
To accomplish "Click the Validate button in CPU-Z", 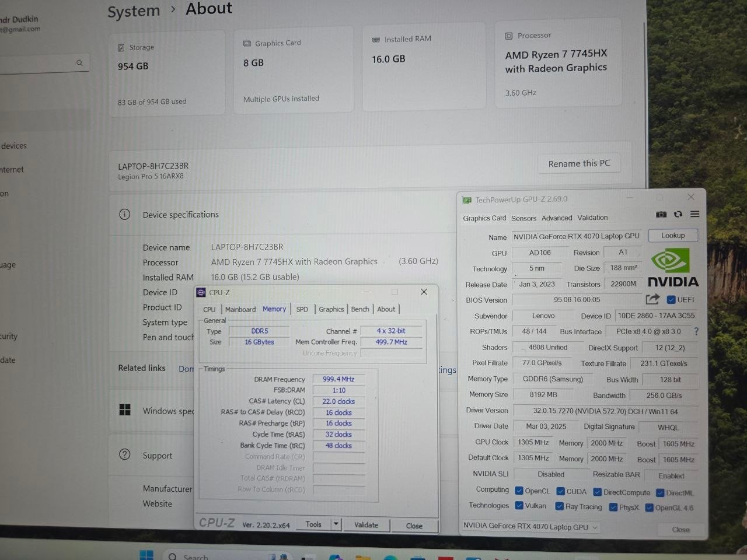I will 366,524.
